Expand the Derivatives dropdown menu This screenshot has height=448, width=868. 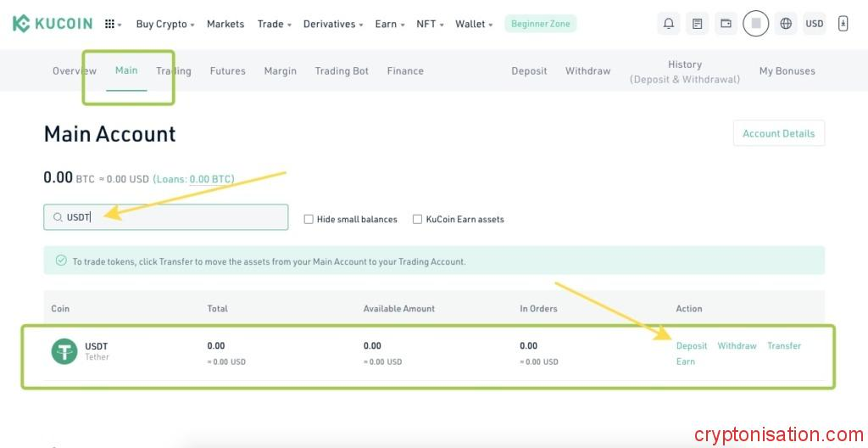[333, 24]
